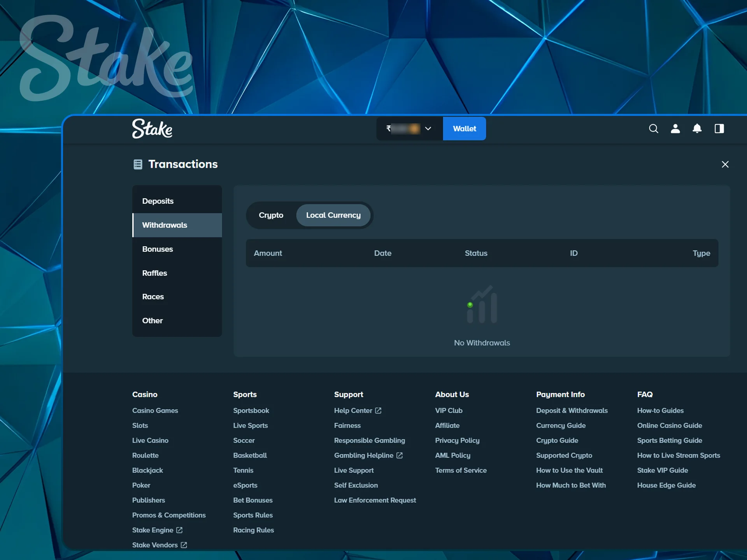Visit the Promos & Competitions link

tap(169, 515)
